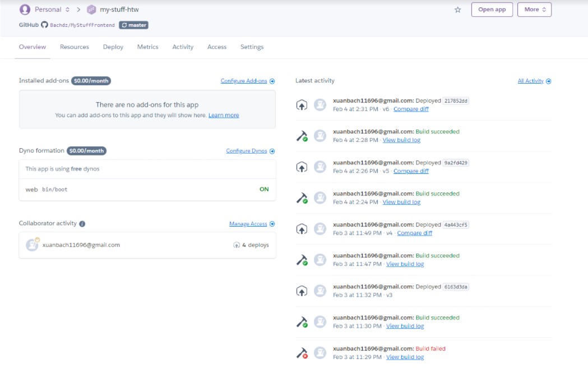The height and width of the screenshot is (372, 588).
Task: Click the build hammer icon at Feb 4 2:28 PM
Action: tap(302, 136)
